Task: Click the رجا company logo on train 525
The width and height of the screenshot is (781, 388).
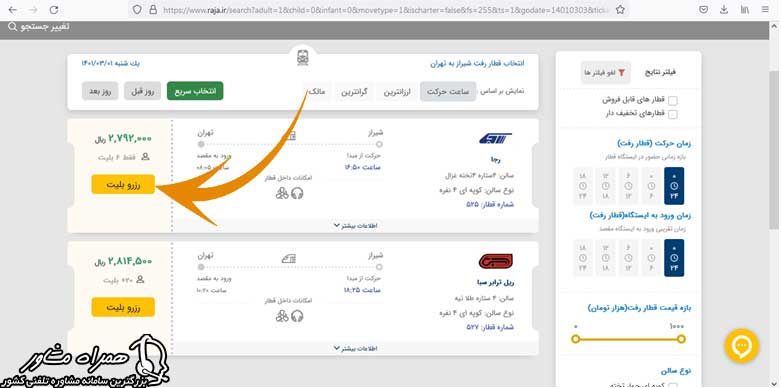Action: [495, 138]
